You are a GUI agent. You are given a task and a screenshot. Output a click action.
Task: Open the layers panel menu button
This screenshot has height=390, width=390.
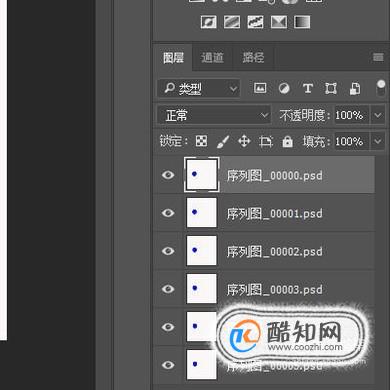tap(378, 57)
